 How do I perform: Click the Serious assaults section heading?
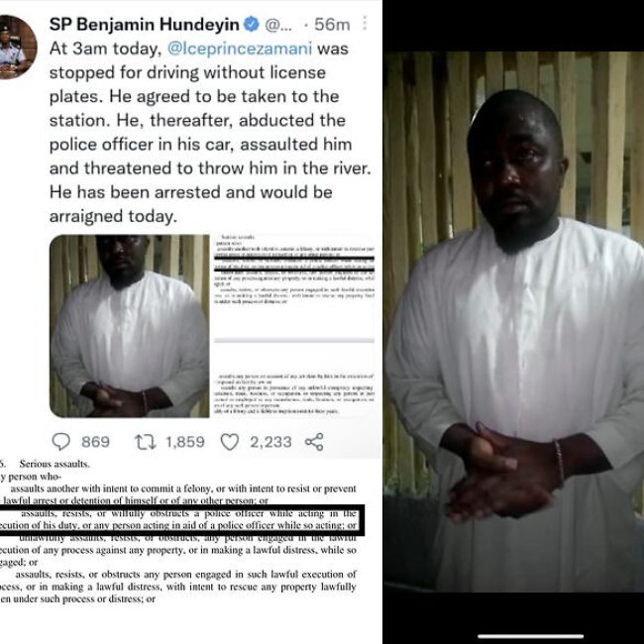[x=54, y=464]
